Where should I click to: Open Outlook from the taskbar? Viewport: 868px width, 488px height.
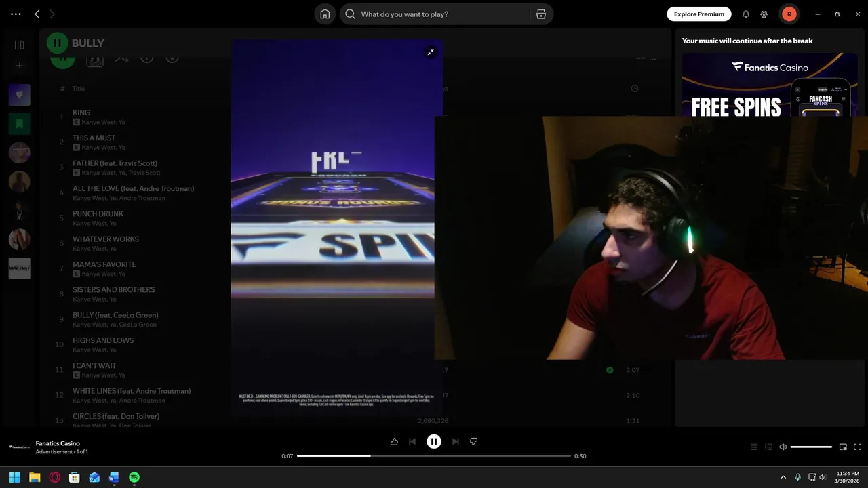[94, 477]
